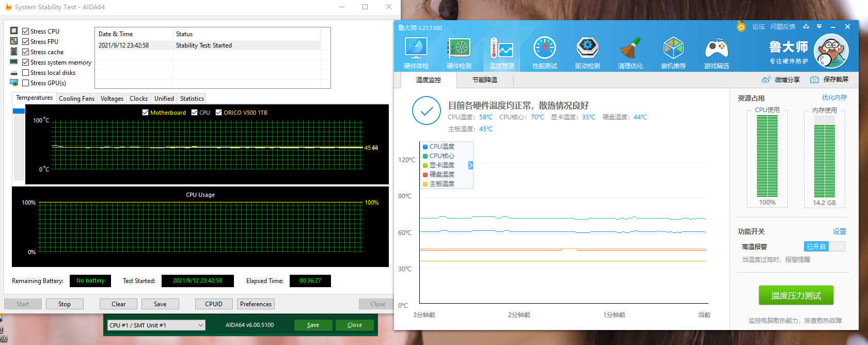Switch to Clocks tab
The width and height of the screenshot is (868, 345).
138,98
